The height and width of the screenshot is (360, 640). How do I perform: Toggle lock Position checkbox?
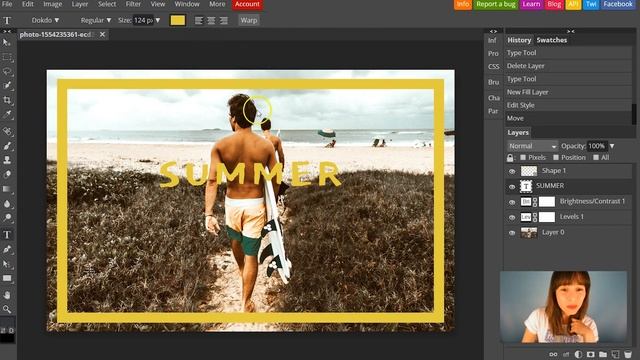pos(556,158)
